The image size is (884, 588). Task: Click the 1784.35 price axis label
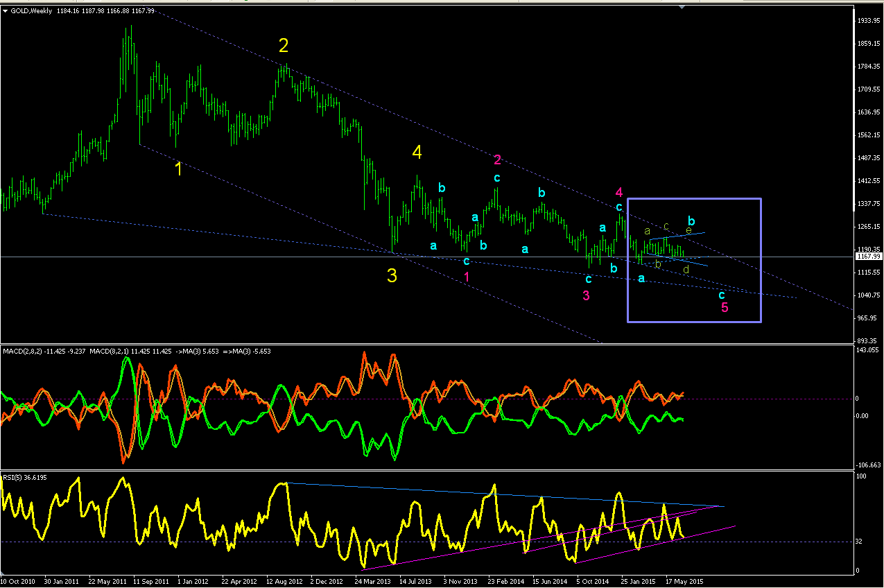coord(869,67)
